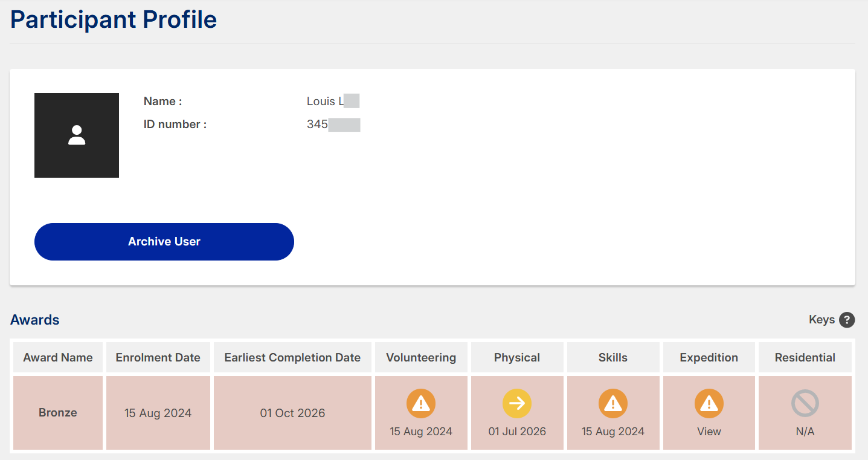Click the Earliest Completion Date column header
The image size is (868, 460).
tap(292, 357)
